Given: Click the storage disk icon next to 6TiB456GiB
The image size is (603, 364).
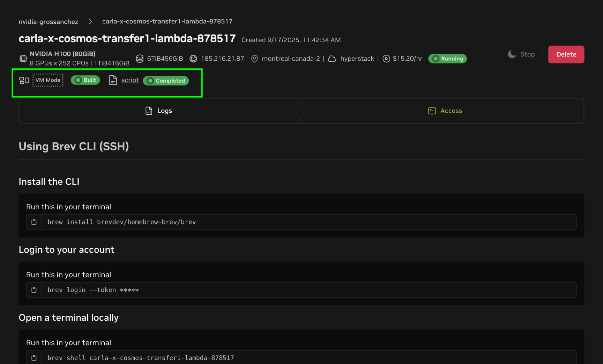Looking at the screenshot, I should pos(140,59).
